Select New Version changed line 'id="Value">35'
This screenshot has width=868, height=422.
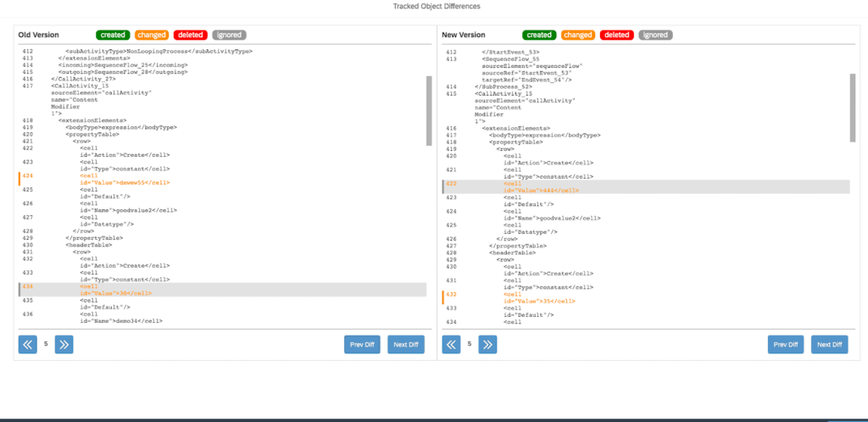coord(539,302)
